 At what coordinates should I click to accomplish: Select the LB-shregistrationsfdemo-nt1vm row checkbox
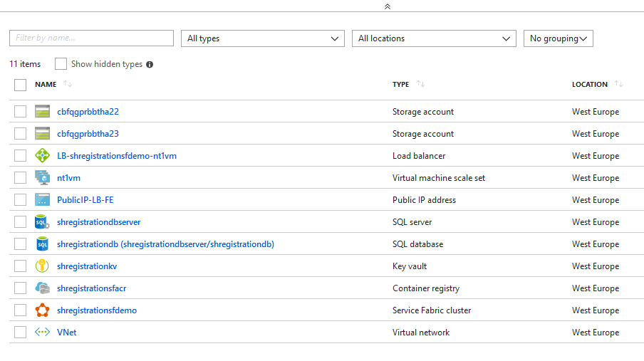(x=20, y=156)
